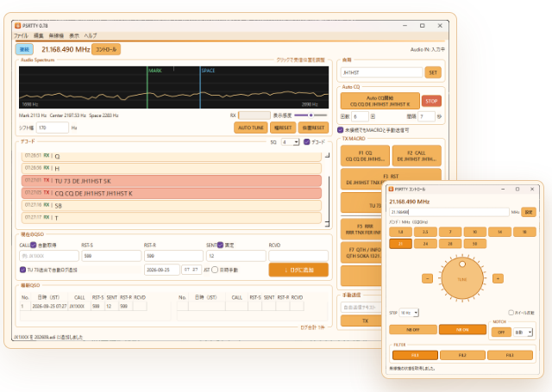Open the 無線機 menu
The height and width of the screenshot is (392, 552).
click(56, 35)
